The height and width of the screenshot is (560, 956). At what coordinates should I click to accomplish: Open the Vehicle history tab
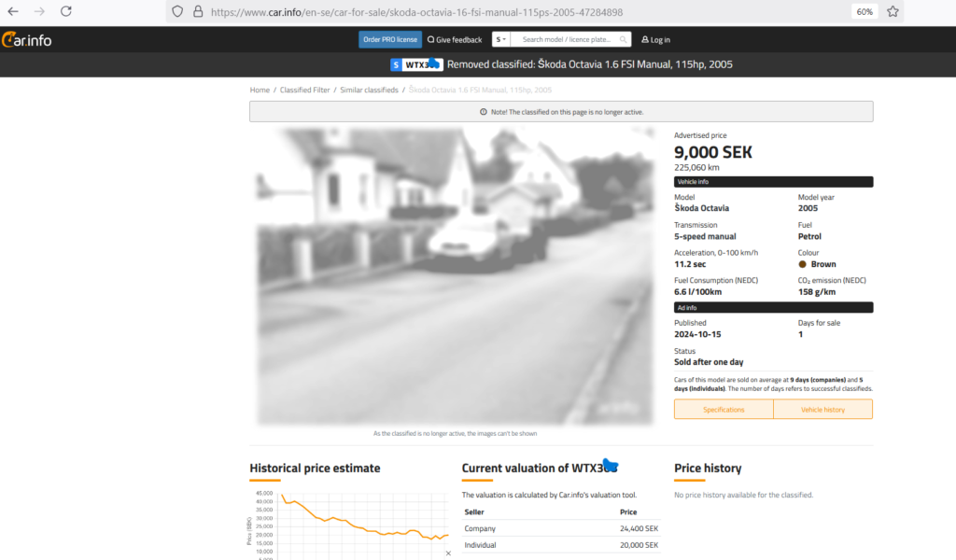(x=822, y=410)
